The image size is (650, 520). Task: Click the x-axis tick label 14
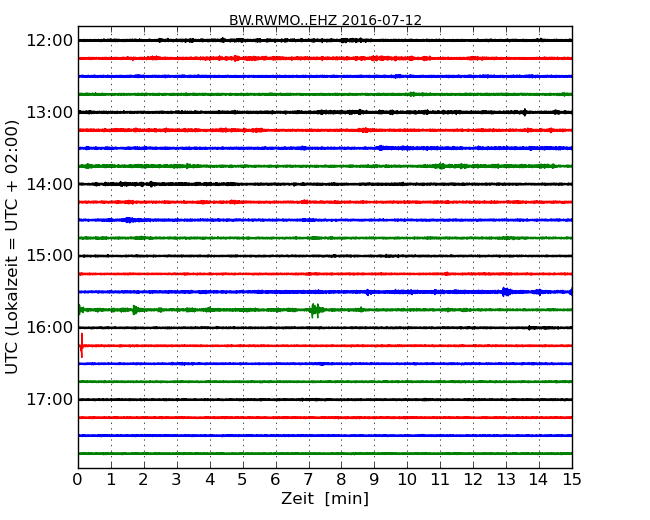[x=539, y=480]
